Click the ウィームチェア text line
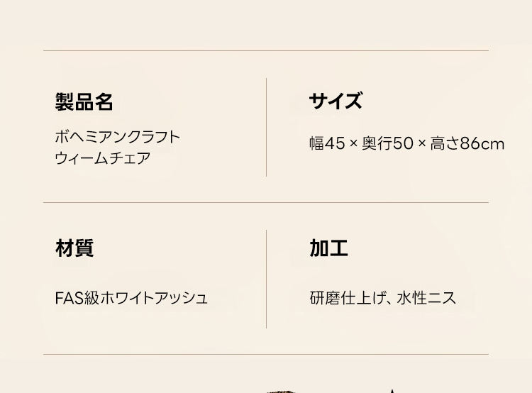532x393 pixels. pyautogui.click(x=103, y=158)
